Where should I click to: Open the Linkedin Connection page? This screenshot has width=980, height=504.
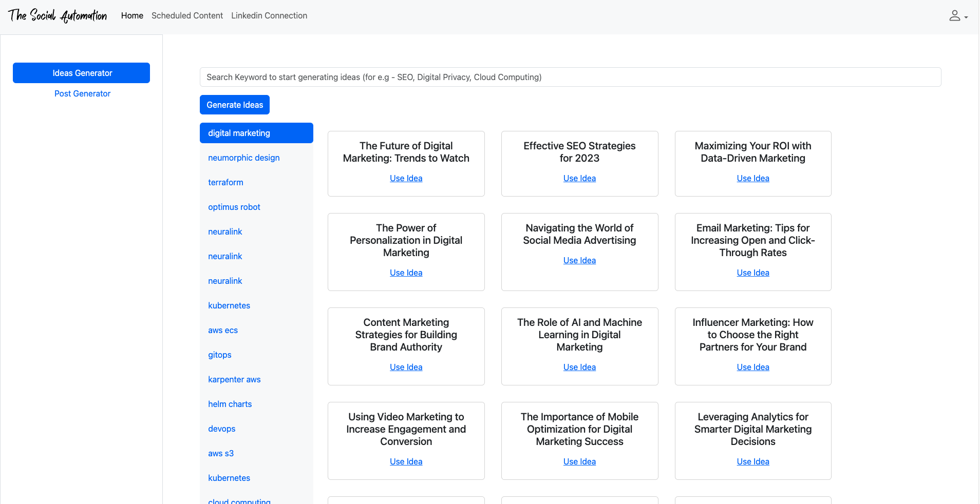click(x=269, y=16)
